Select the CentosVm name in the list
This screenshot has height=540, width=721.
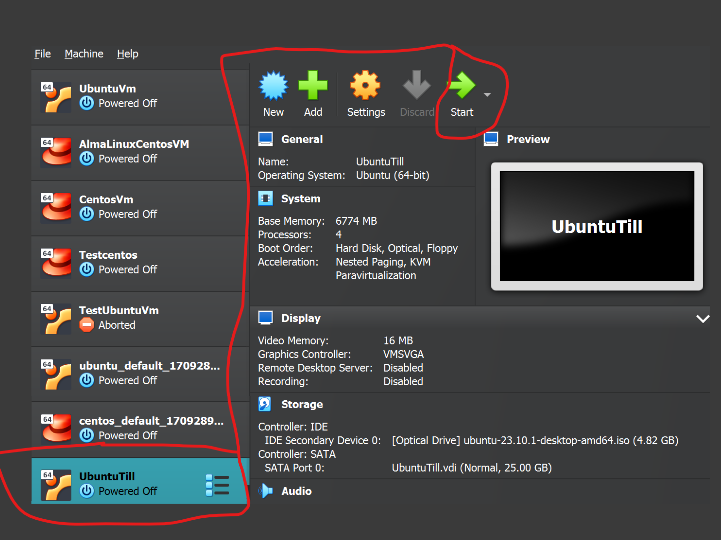tap(106, 200)
